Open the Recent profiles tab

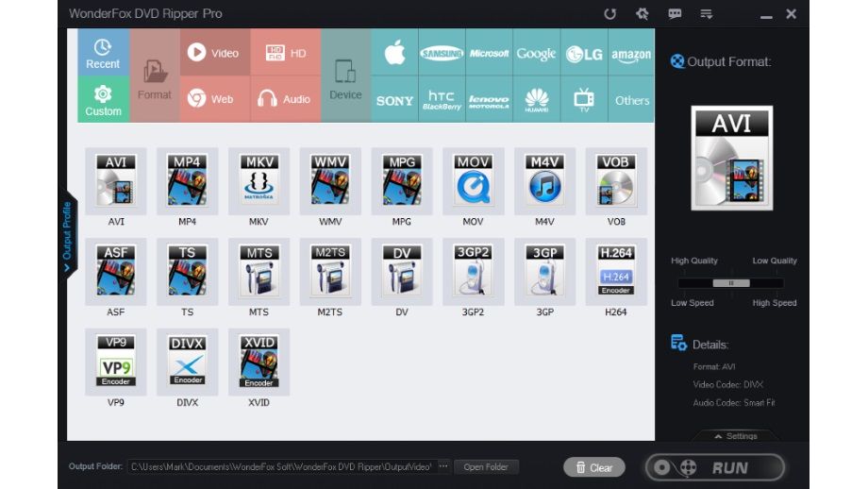pos(103,53)
